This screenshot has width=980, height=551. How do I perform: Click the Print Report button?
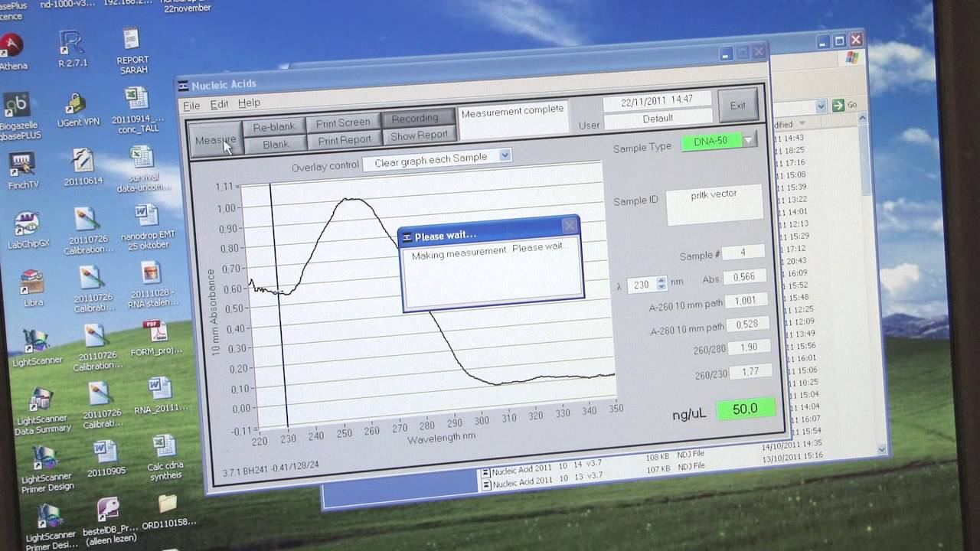click(x=345, y=140)
